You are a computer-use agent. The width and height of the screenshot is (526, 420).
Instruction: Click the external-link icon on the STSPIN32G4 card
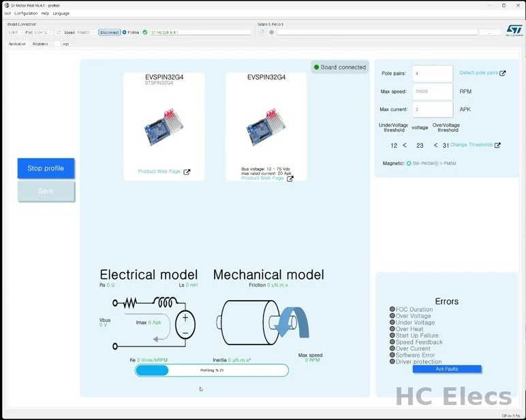pos(187,172)
